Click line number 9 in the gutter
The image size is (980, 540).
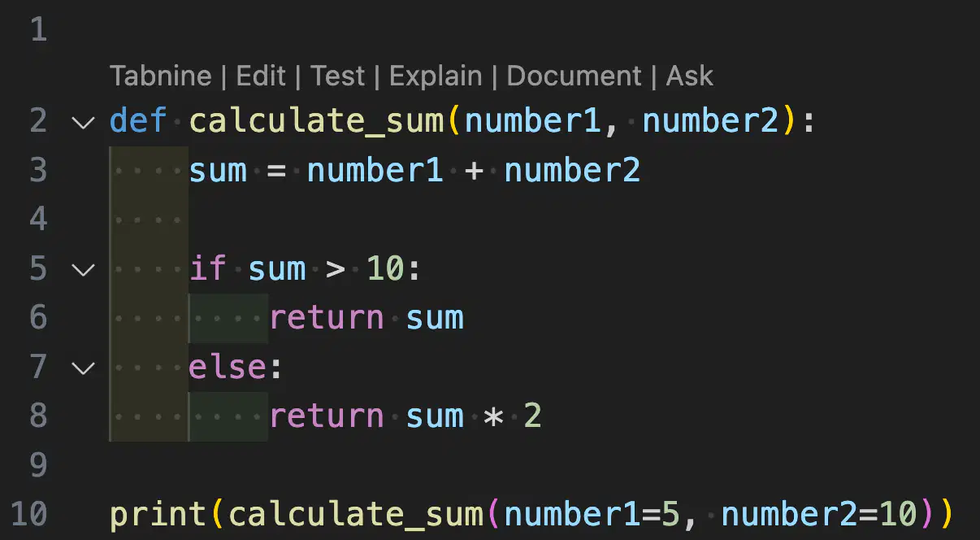[38, 465]
